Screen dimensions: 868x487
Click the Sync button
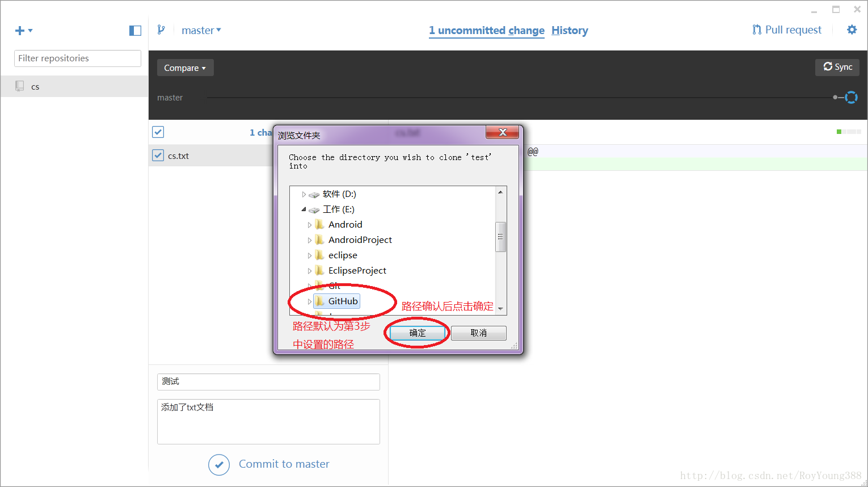(837, 67)
